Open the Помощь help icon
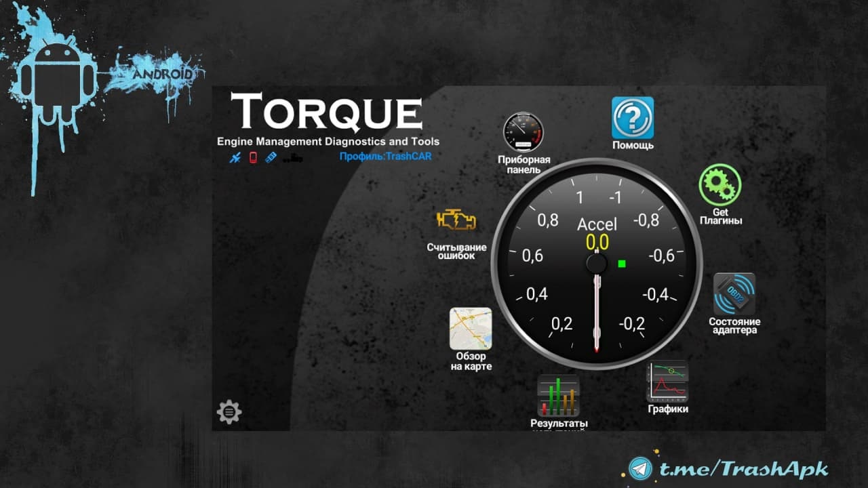 (x=633, y=118)
